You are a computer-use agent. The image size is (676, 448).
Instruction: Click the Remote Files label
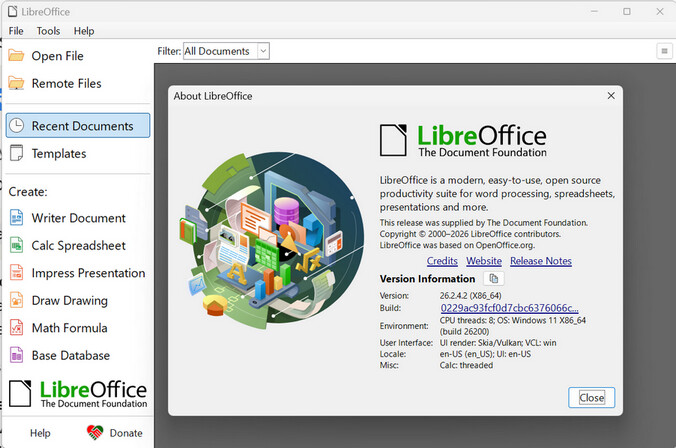tap(66, 83)
